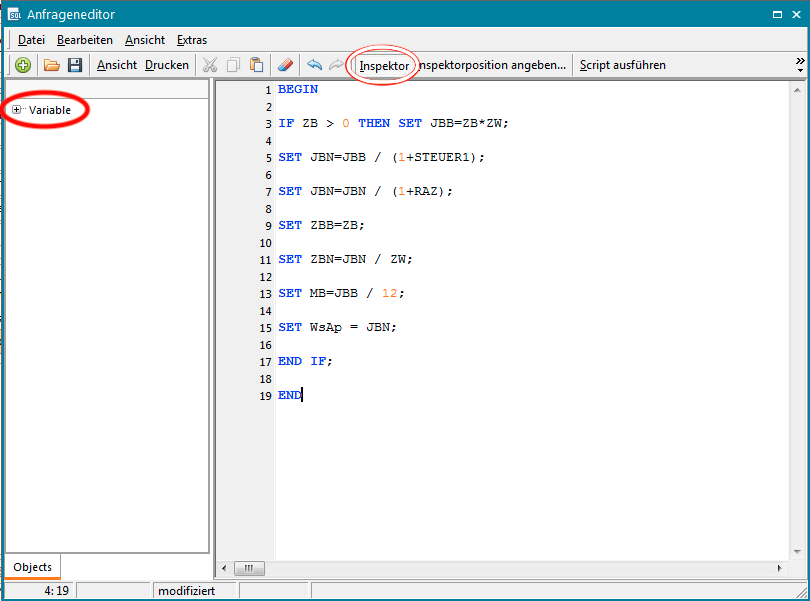Click STEUER1 in line 5
This screenshot has height=601, width=810.
click(x=442, y=158)
